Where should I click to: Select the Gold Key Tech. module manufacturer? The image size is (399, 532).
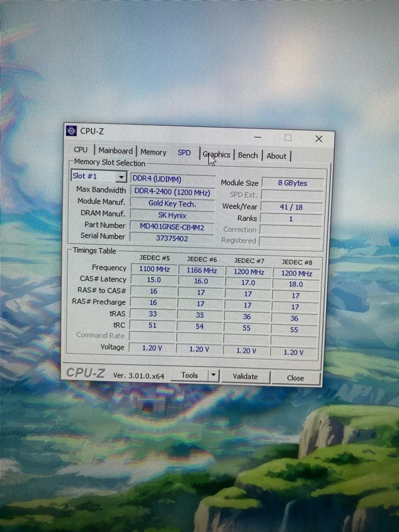pyautogui.click(x=172, y=203)
